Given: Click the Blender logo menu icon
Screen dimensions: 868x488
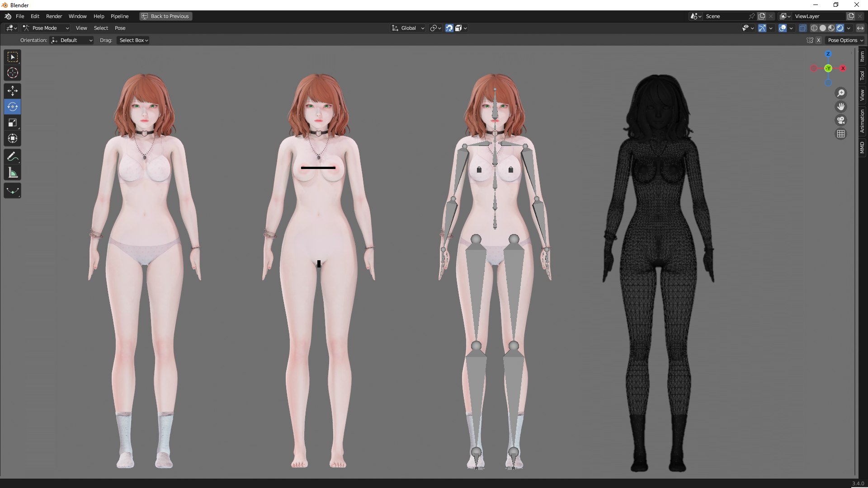Looking at the screenshot, I should pos(8,16).
